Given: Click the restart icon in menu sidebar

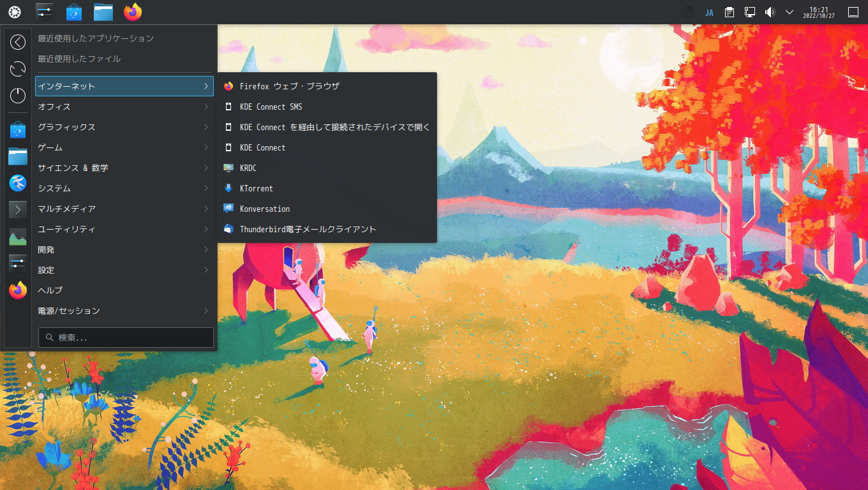Looking at the screenshot, I should tap(18, 69).
